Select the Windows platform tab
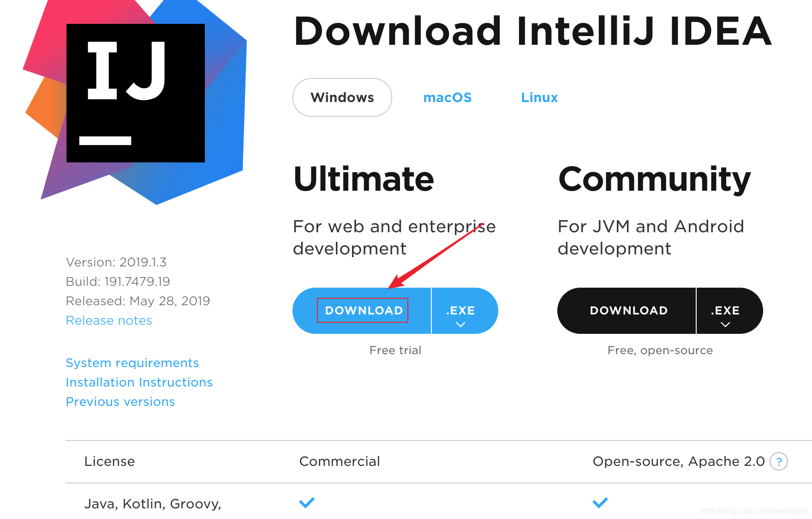Viewport: 812px width, 519px height. (x=342, y=97)
